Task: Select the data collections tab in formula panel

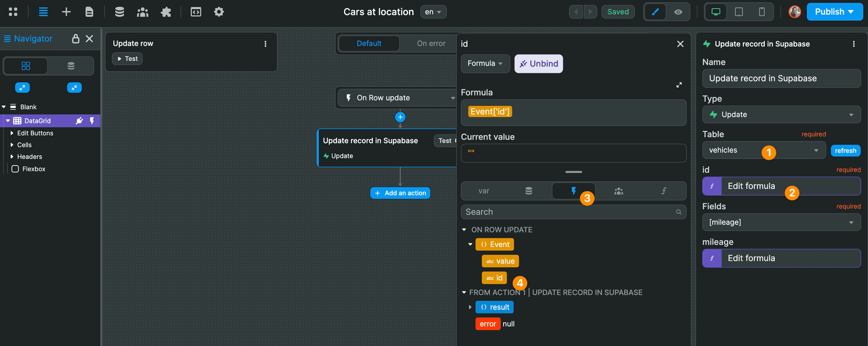Action: [529, 191]
